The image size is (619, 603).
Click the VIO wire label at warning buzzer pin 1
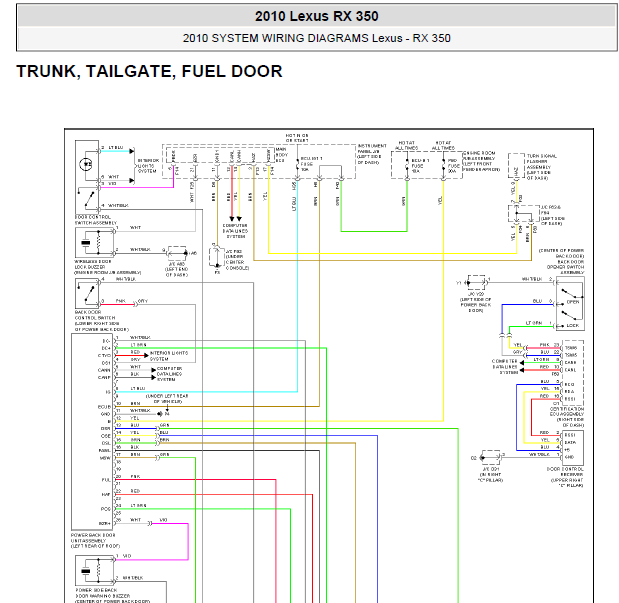[127, 556]
